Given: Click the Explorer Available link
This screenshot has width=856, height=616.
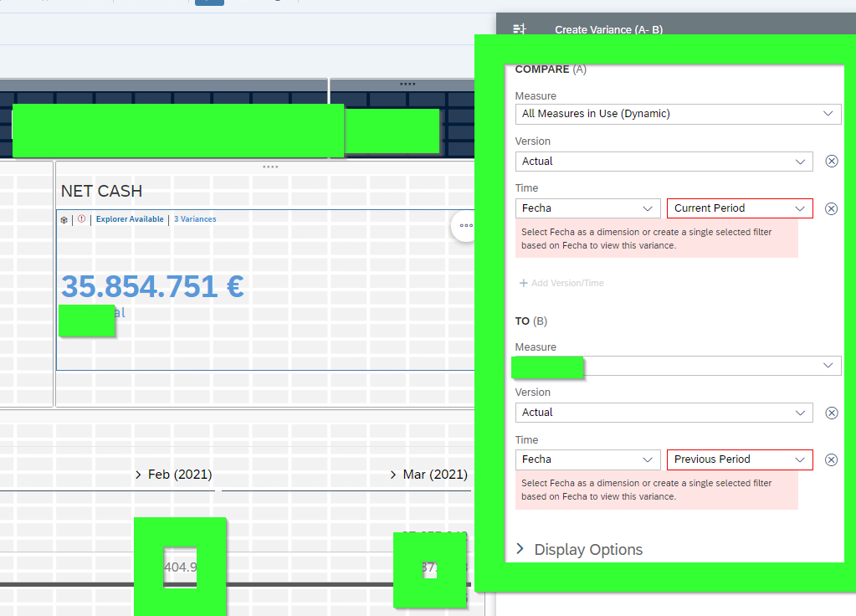Looking at the screenshot, I should click(x=130, y=219).
